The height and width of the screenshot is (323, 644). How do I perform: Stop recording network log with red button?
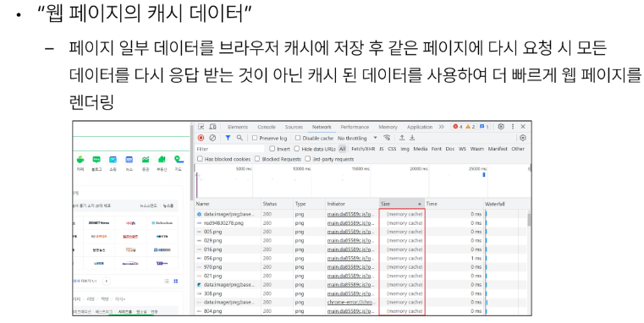(201, 138)
